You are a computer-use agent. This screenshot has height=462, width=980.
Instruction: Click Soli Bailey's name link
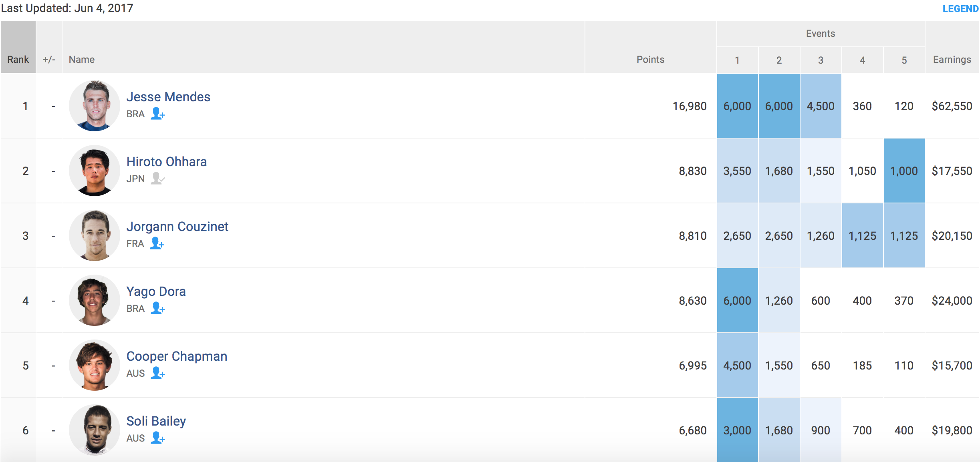[x=156, y=421]
